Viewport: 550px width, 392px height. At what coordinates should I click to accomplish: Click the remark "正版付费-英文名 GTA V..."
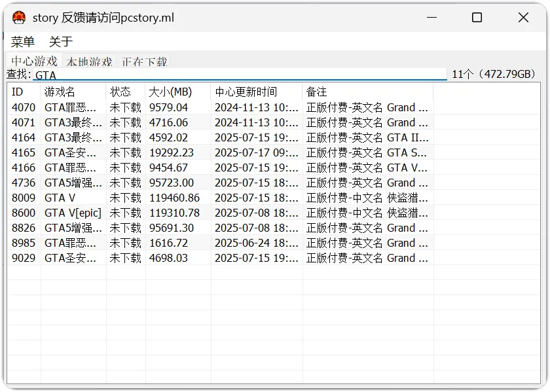[x=367, y=168]
